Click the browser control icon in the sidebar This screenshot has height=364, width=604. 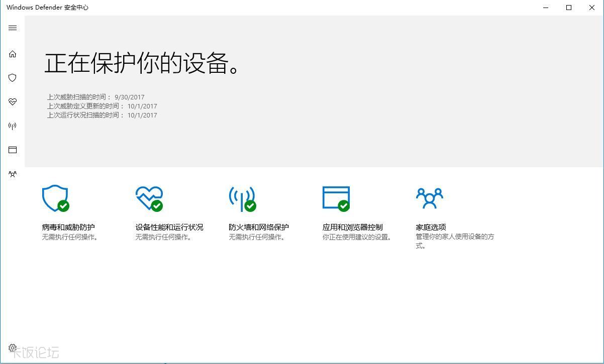coord(13,150)
